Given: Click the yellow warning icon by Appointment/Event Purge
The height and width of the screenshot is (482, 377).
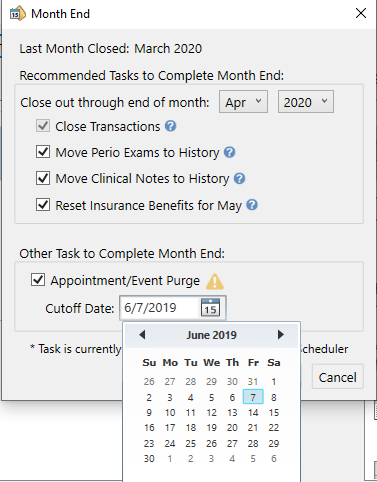Looking at the screenshot, I should [215, 281].
